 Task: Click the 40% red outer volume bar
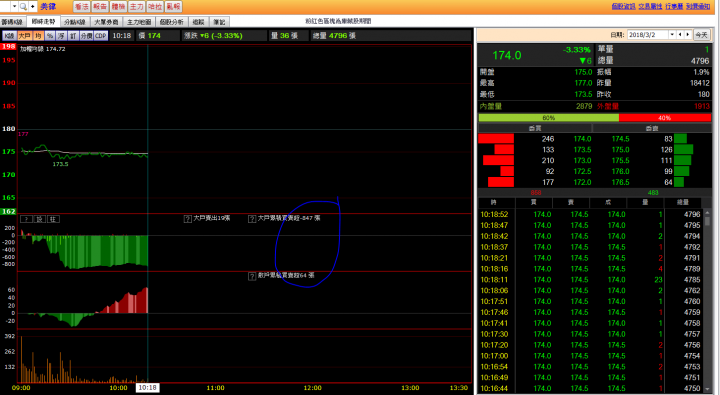[x=665, y=118]
